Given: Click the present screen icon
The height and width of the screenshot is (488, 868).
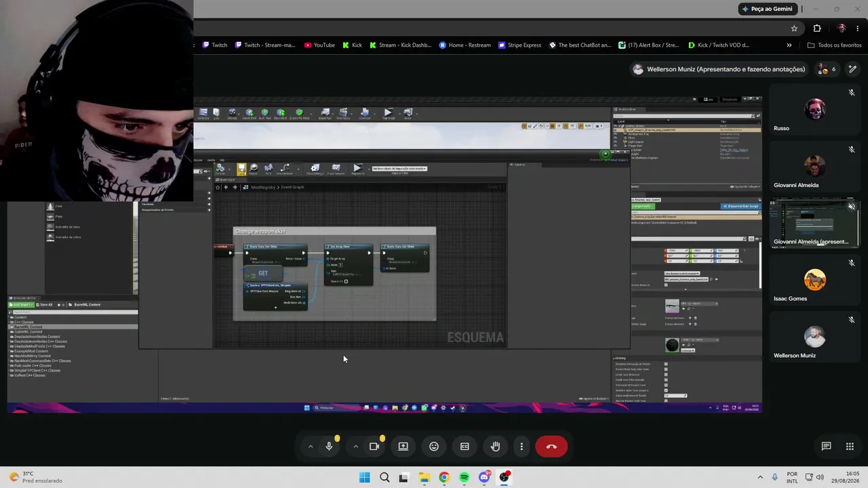Looking at the screenshot, I should 403,447.
